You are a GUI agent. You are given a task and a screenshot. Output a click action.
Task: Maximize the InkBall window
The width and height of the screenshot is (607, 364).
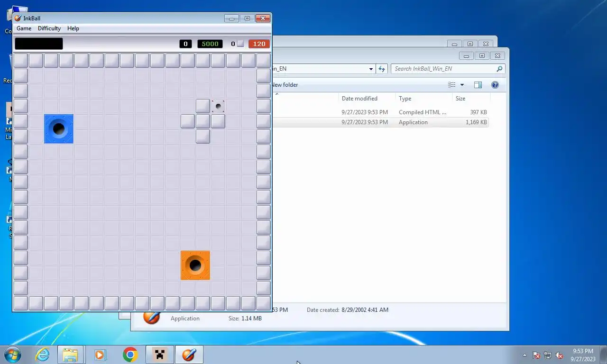coord(247,18)
